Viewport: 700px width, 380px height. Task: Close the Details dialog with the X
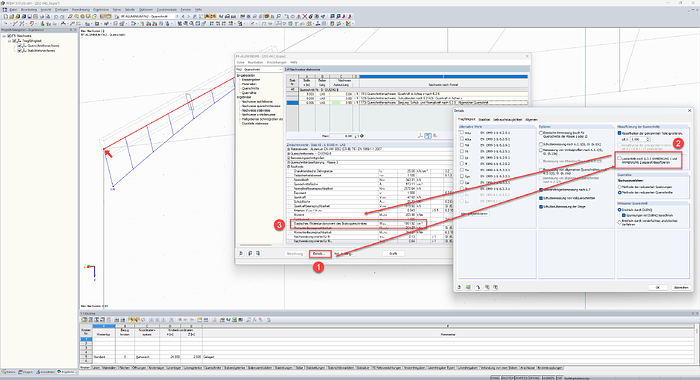689,111
